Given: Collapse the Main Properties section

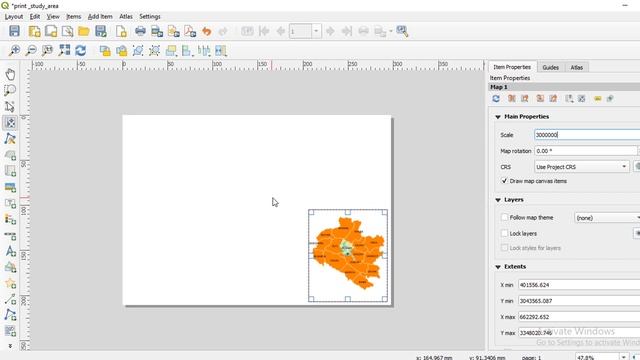Looking at the screenshot, I should (x=498, y=117).
